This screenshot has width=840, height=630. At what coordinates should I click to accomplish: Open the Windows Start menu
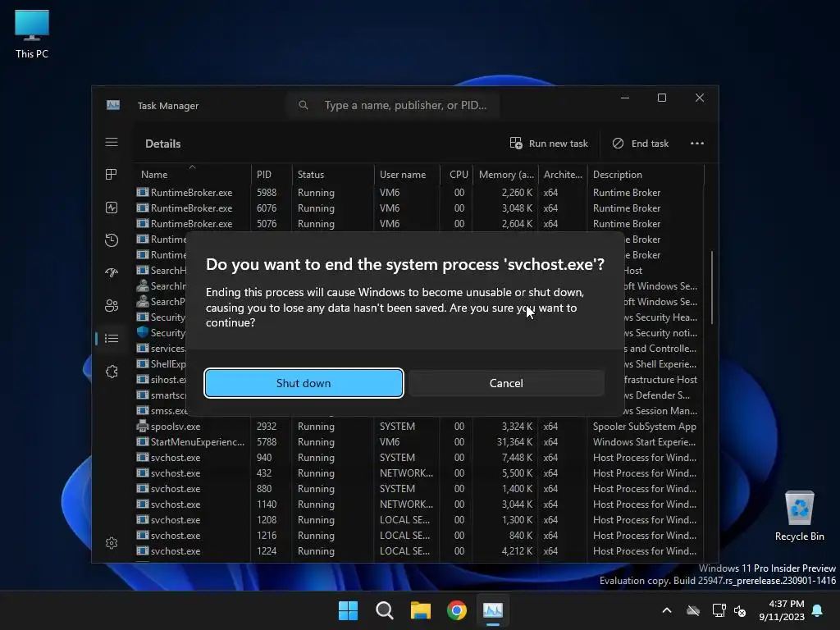(348, 610)
